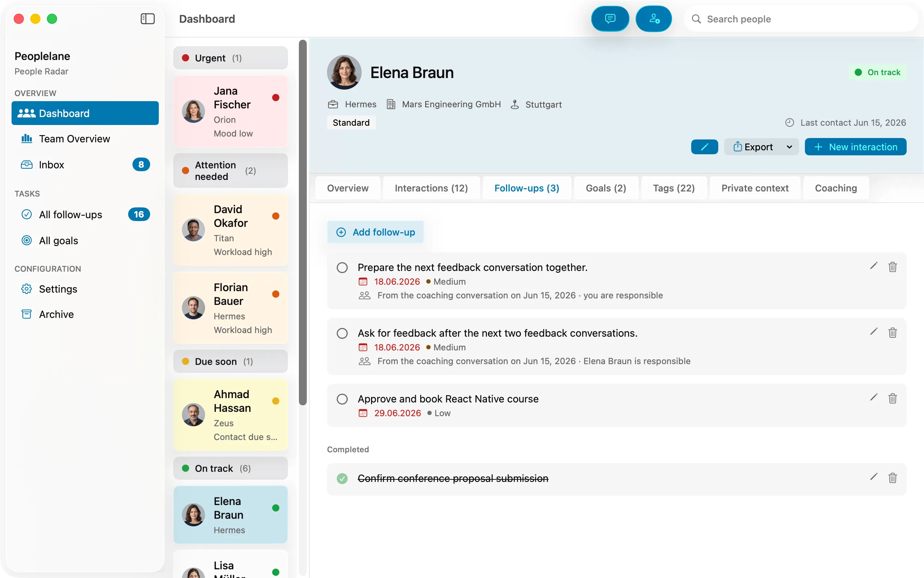Screen dimensions: 924x578
Task: Open the Export dropdown chevron
Action: pos(789,147)
